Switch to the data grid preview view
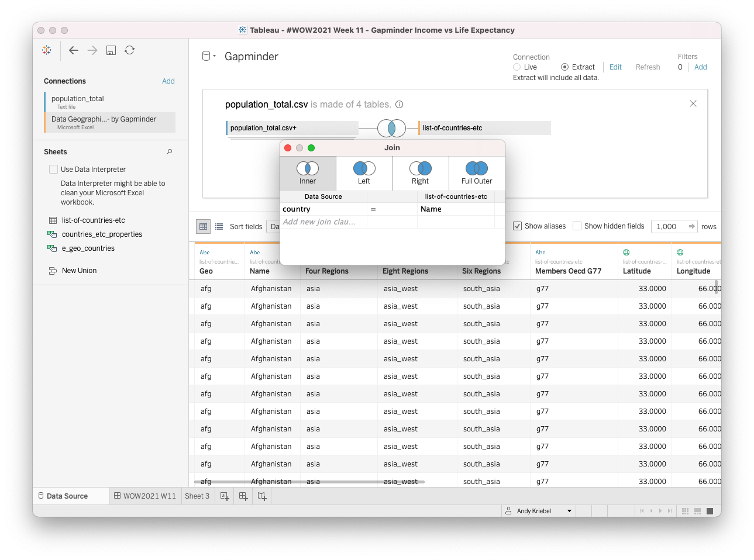 coord(204,226)
